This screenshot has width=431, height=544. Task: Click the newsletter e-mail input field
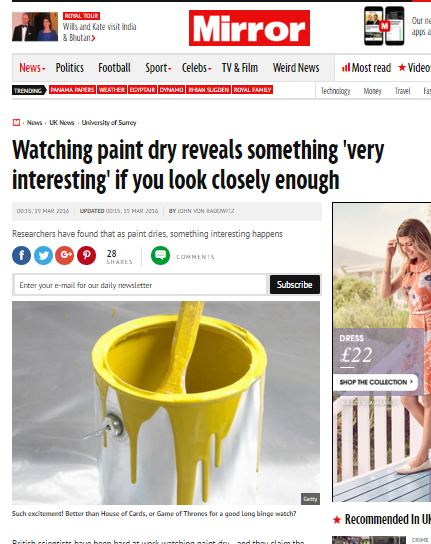pos(140,285)
